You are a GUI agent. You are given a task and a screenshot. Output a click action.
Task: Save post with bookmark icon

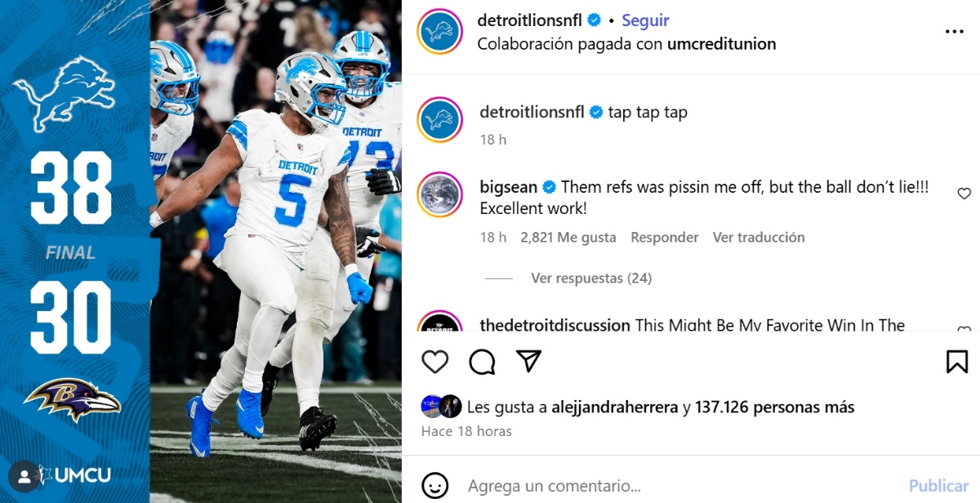(957, 361)
